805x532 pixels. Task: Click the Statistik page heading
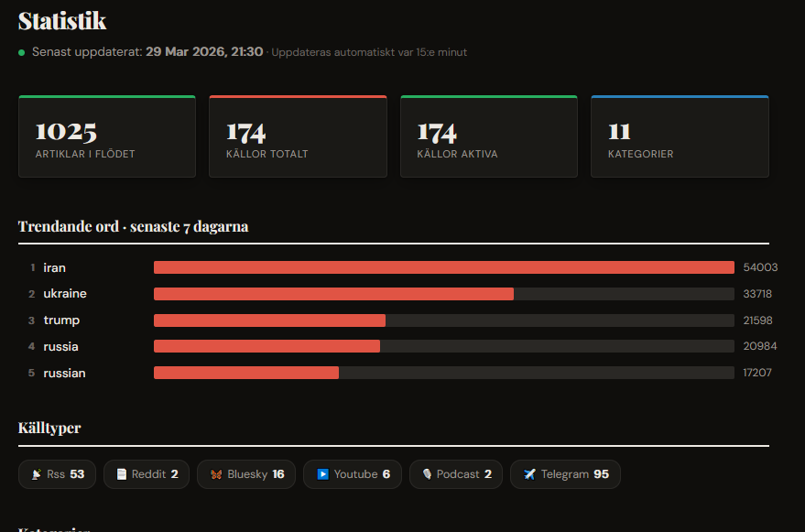click(x=62, y=21)
